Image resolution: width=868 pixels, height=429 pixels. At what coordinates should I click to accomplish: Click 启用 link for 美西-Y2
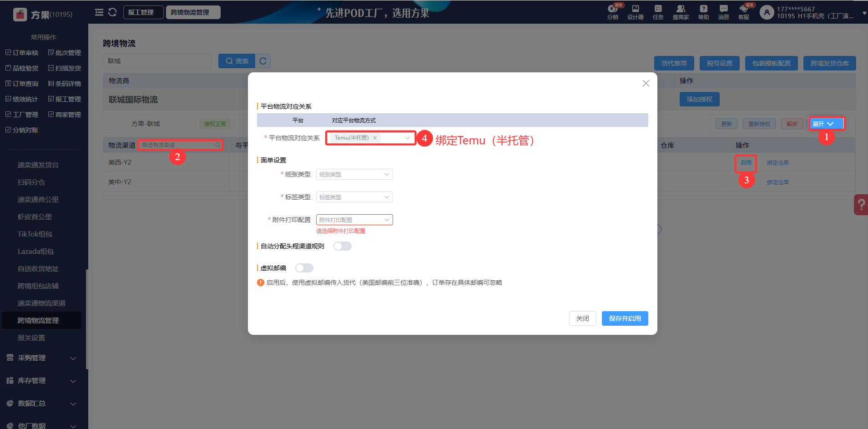pos(746,163)
